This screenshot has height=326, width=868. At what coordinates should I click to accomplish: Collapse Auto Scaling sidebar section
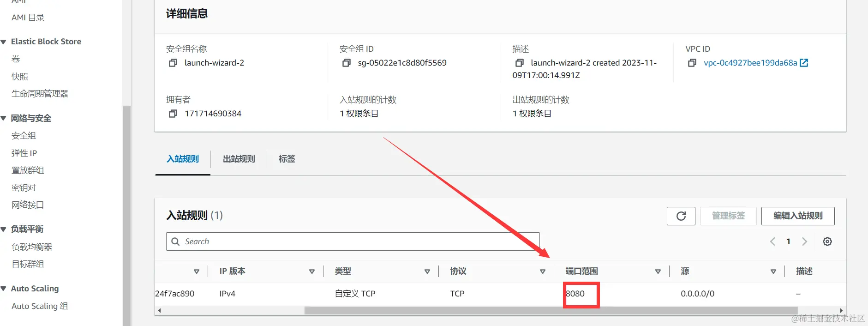click(x=4, y=289)
